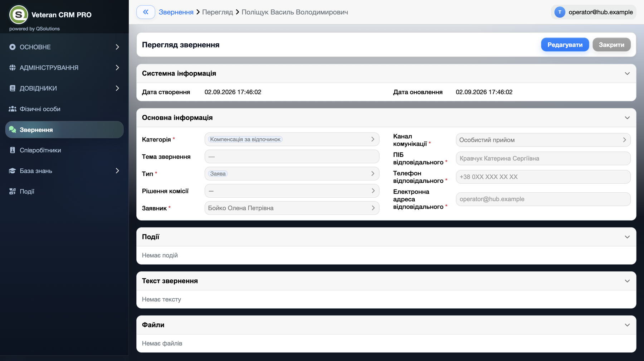The image size is (644, 361).
Task: Collapse the Системна інформація section
Action: (x=627, y=73)
